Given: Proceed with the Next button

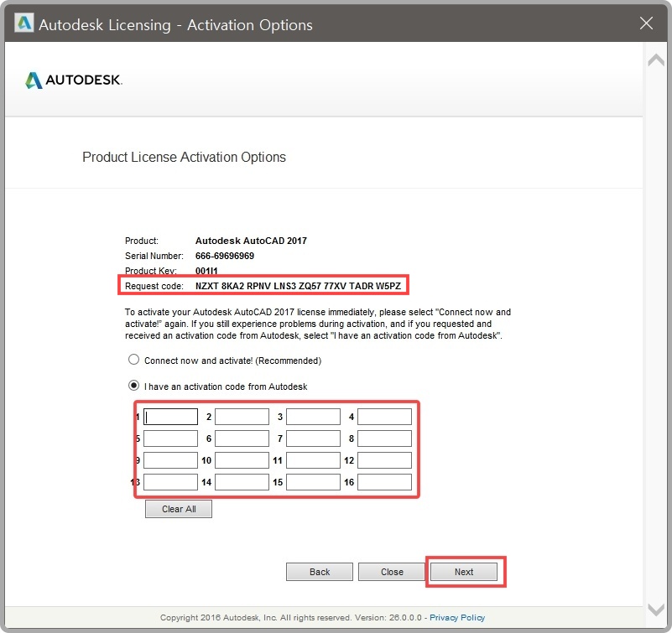Looking at the screenshot, I should [x=464, y=572].
